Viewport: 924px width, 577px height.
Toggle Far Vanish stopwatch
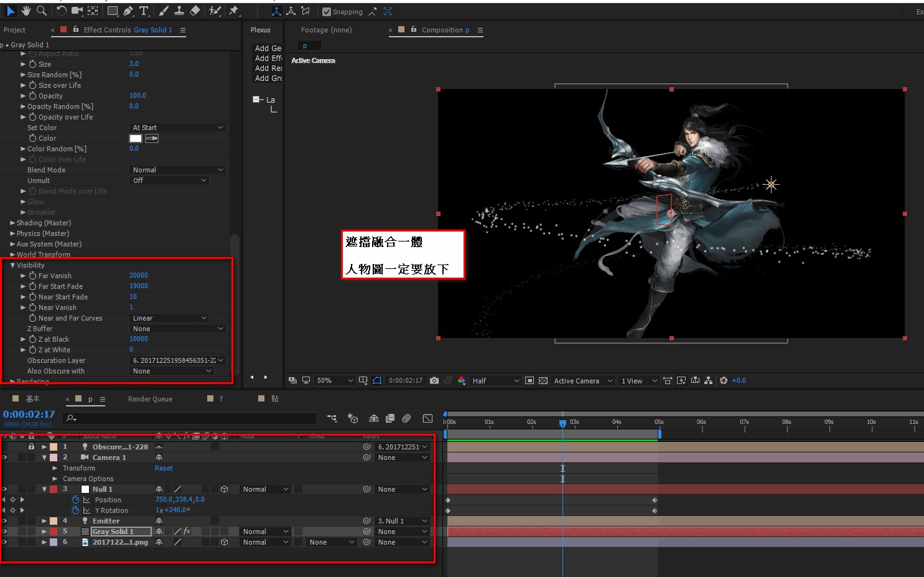click(x=32, y=276)
